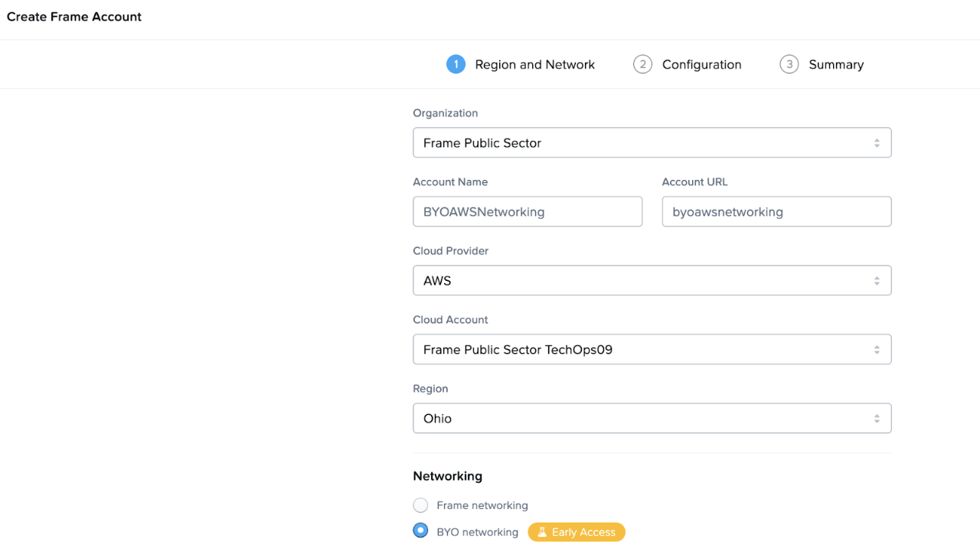The width and height of the screenshot is (980, 555).
Task: Click the up-down arrows in Organization field
Action: coord(877,143)
